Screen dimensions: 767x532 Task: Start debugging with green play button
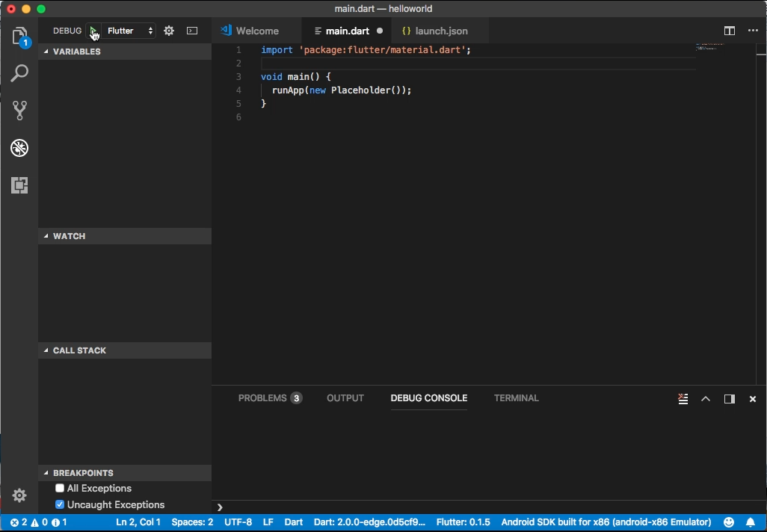point(93,31)
